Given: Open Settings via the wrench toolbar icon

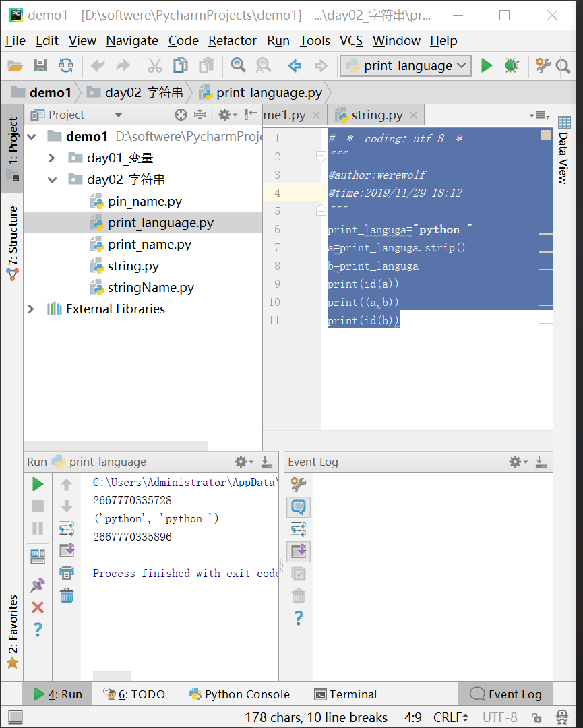Looking at the screenshot, I should point(543,65).
